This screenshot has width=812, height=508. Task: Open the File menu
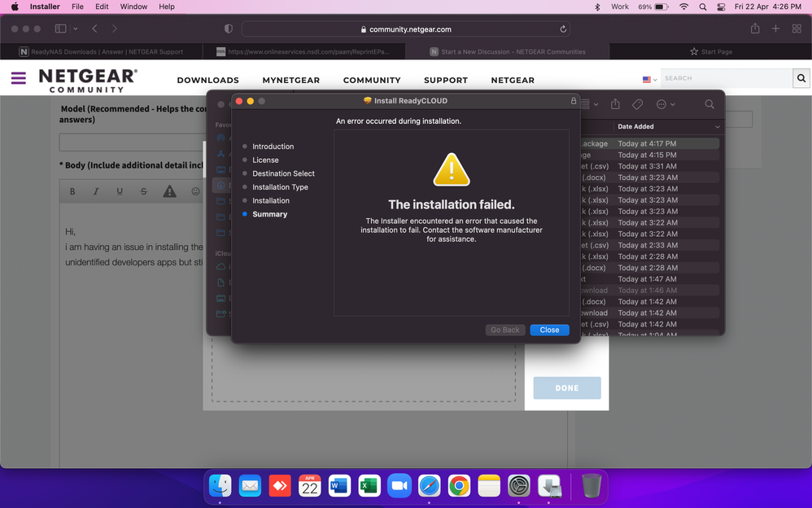tap(77, 7)
